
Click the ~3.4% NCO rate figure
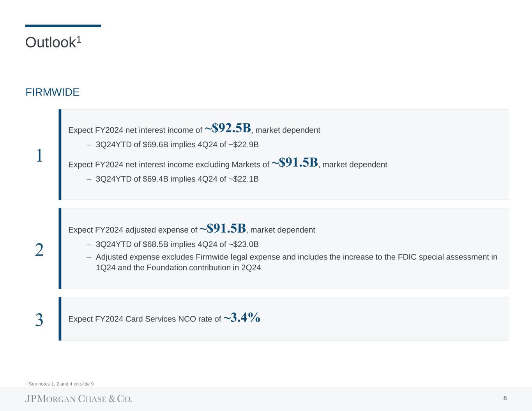242,318
